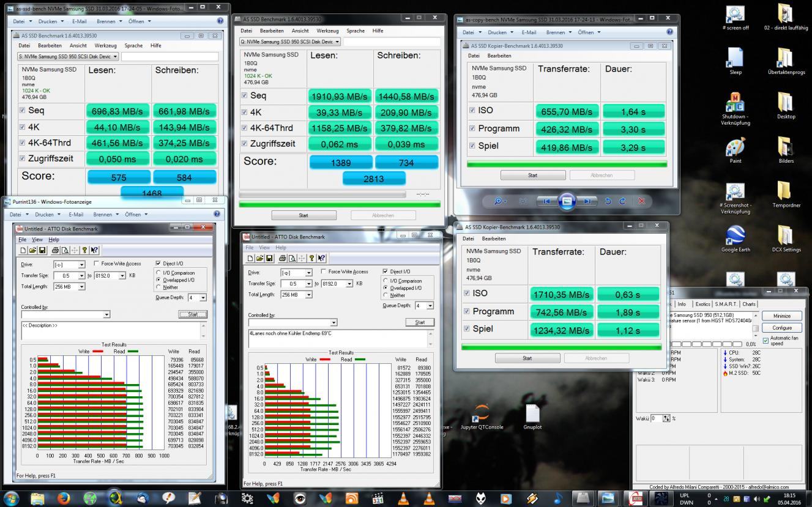Viewport: 812px width, 507px height.
Task: Open Sprache menu in middle AS SSD window
Action: [355, 31]
